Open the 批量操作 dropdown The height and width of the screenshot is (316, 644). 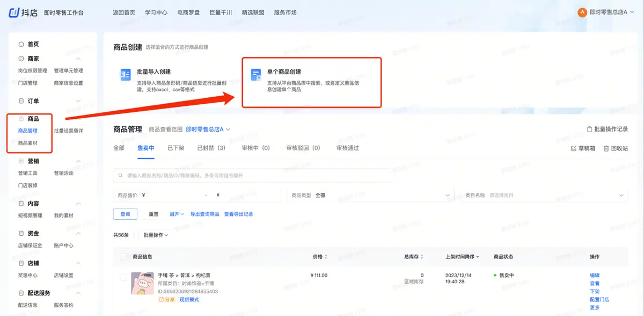coord(155,235)
